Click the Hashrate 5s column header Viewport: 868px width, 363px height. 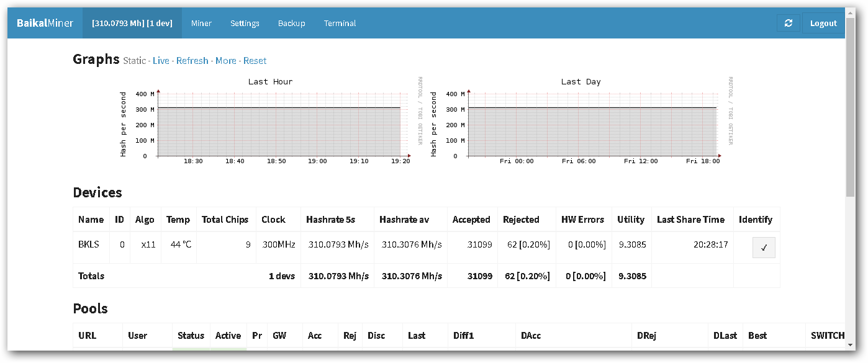330,220
